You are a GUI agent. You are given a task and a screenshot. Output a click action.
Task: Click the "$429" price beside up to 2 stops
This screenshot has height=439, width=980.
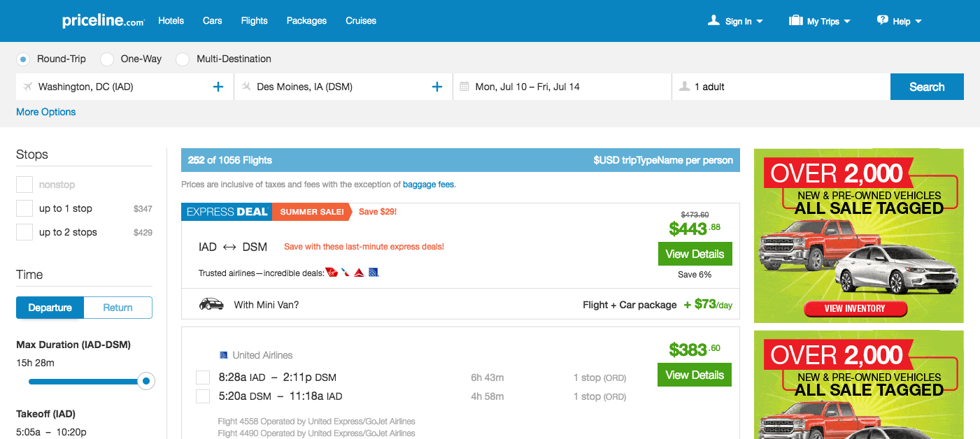(x=143, y=232)
